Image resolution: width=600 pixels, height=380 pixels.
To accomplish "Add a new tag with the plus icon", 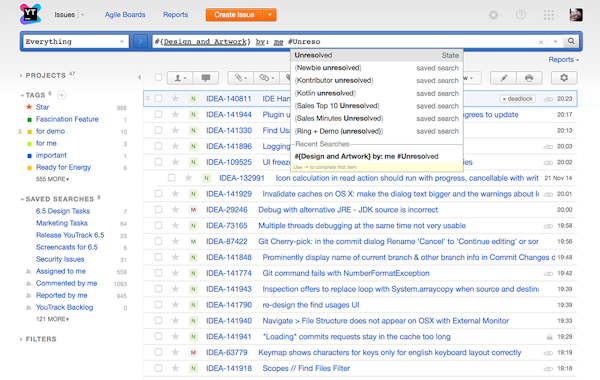I will 61,95.
